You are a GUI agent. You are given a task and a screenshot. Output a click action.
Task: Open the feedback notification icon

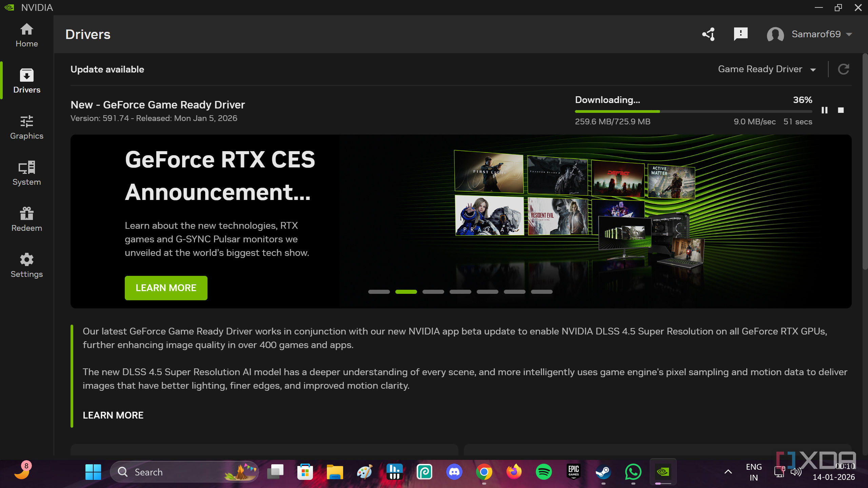tap(741, 34)
